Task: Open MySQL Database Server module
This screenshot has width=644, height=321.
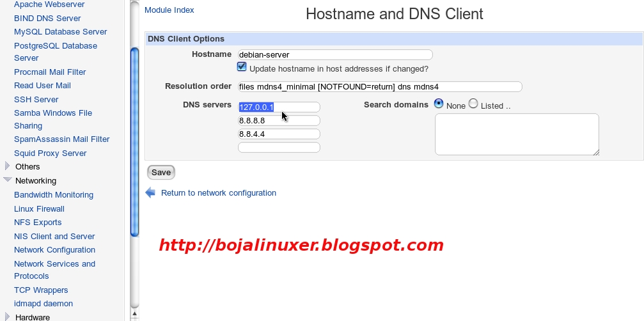Action: 60,31
